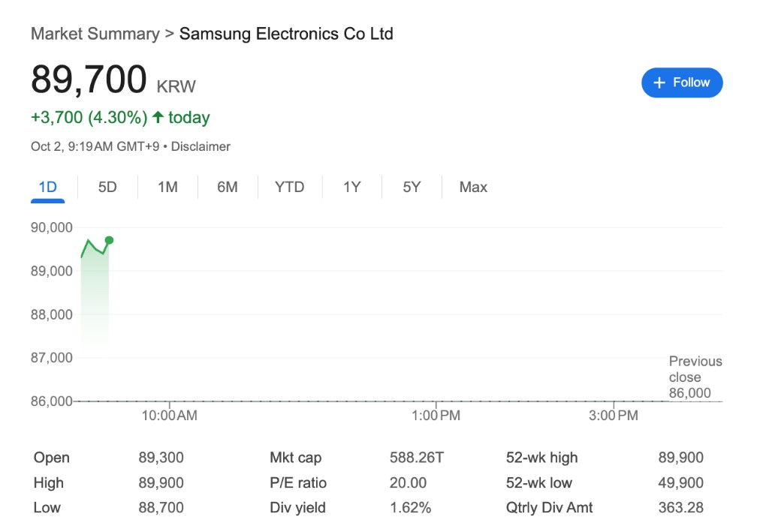Click the Follow button

pyautogui.click(x=682, y=83)
